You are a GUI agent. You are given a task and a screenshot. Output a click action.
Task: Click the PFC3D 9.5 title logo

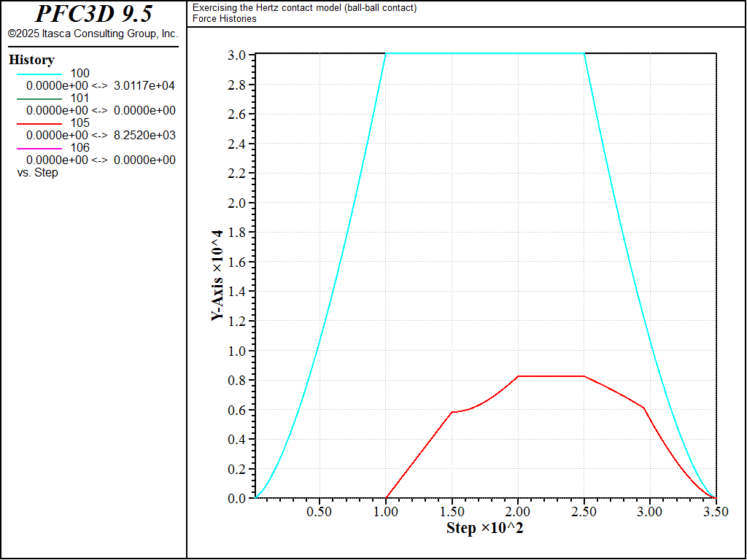pos(93,14)
